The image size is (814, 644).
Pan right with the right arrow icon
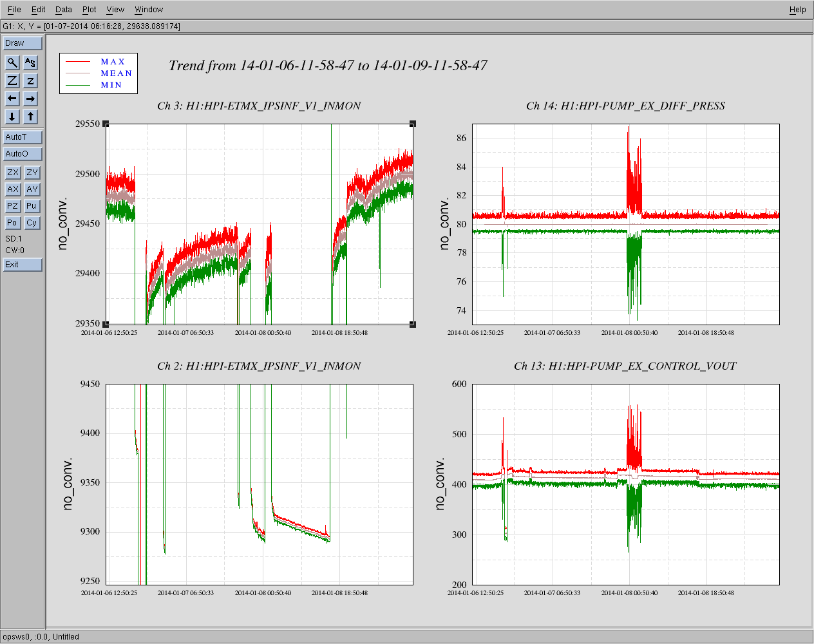point(30,99)
